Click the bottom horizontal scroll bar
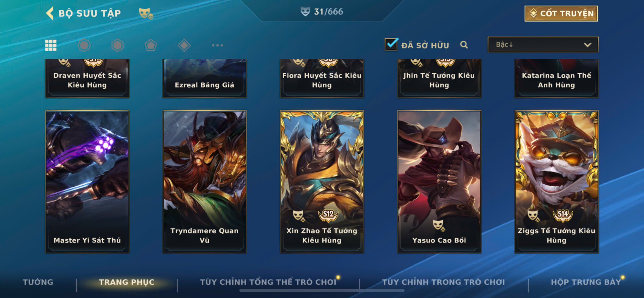The width and height of the screenshot is (644, 298). [322, 291]
